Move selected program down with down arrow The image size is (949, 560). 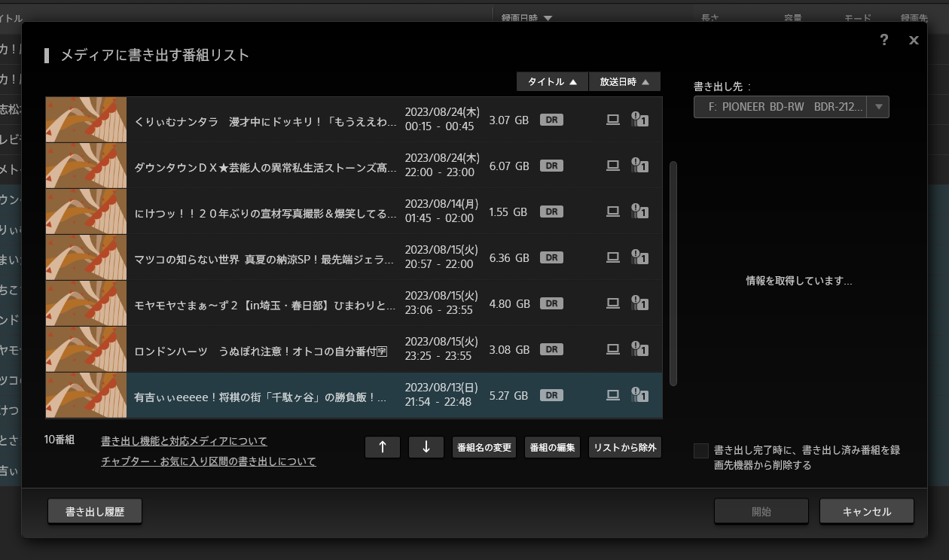point(426,447)
